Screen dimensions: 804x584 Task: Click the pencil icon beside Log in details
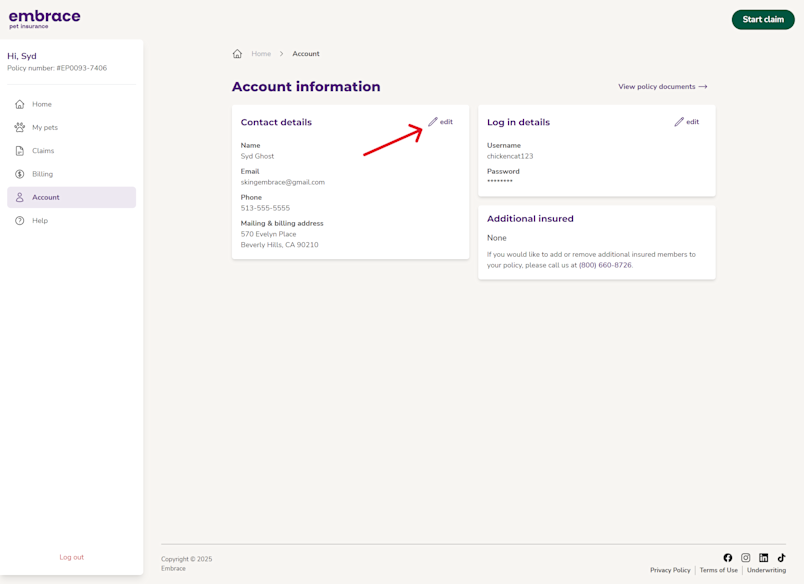click(678, 121)
